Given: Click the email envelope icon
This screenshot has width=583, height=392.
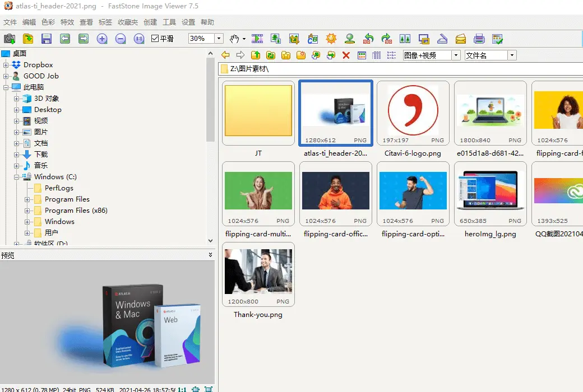Looking at the screenshot, I should pyautogui.click(x=461, y=39).
